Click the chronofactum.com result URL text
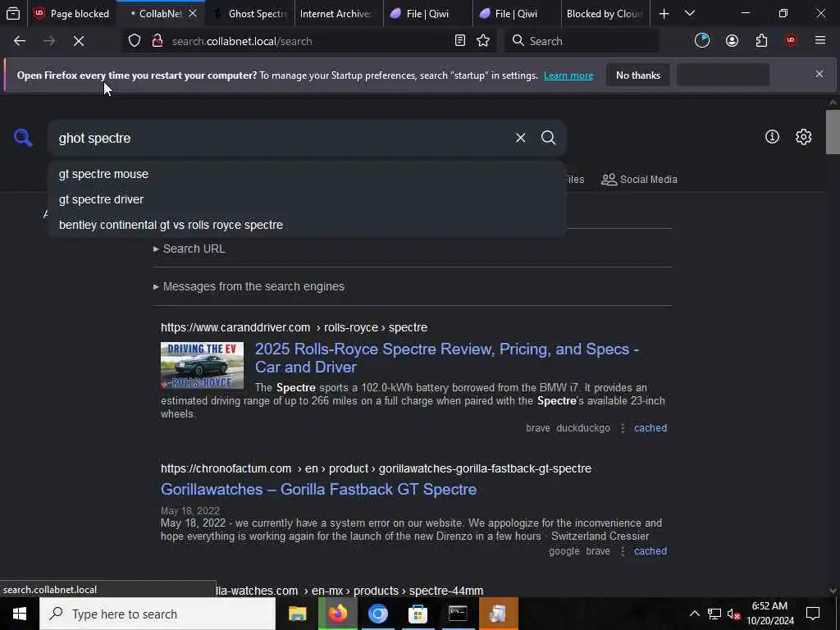This screenshot has height=630, width=840. 376,468
